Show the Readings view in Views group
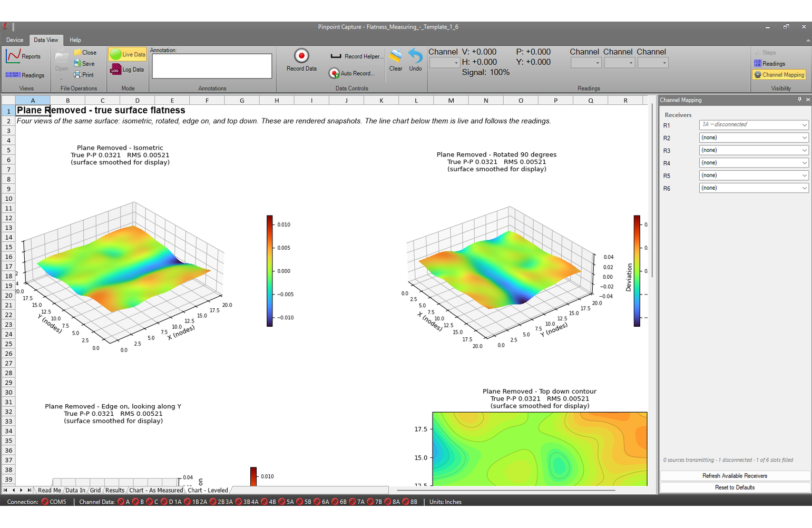Image resolution: width=812 pixels, height=528 pixels. 25,75
